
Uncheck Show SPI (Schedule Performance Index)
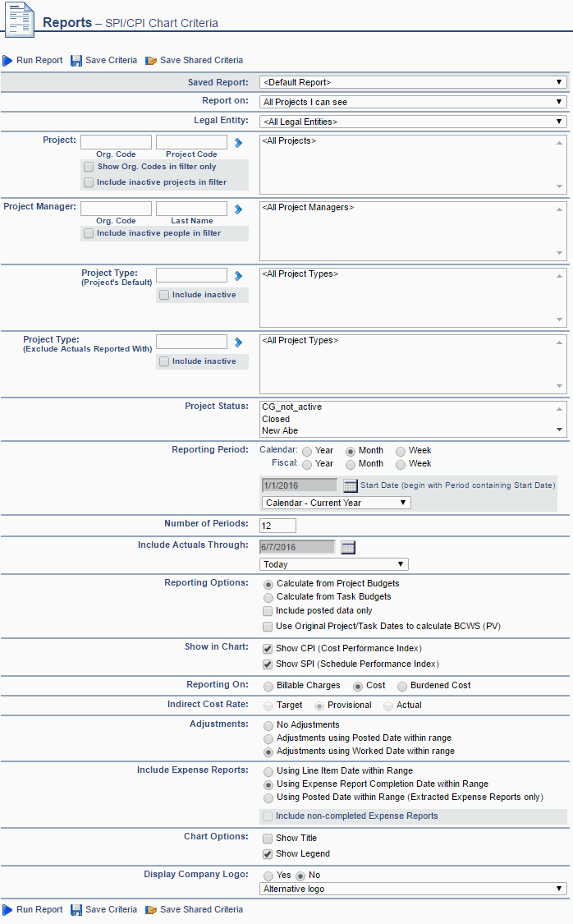point(268,664)
